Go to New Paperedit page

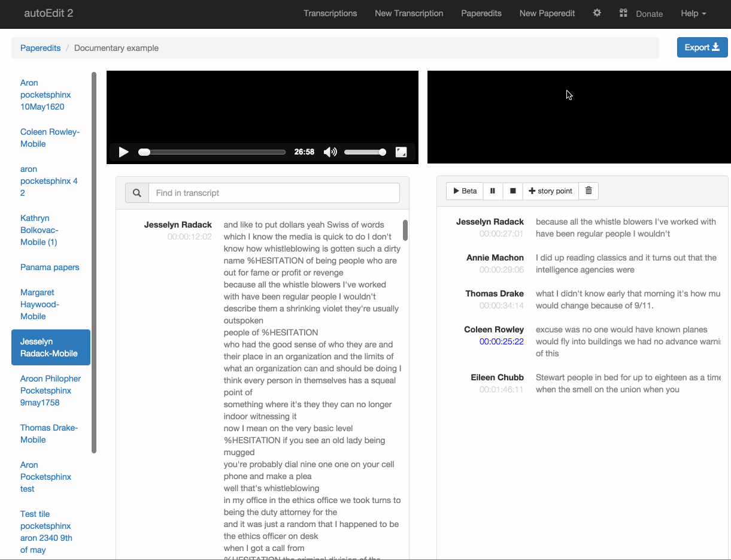coord(547,13)
